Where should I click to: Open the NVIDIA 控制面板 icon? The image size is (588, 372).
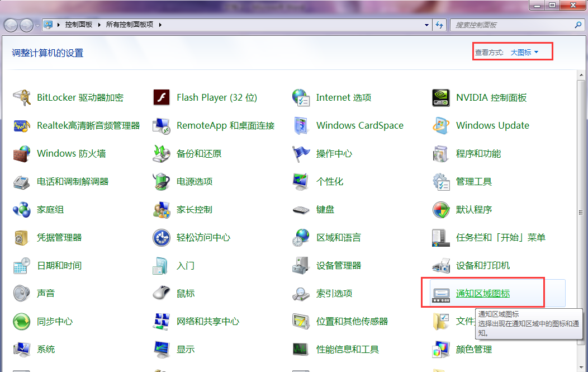(x=440, y=97)
